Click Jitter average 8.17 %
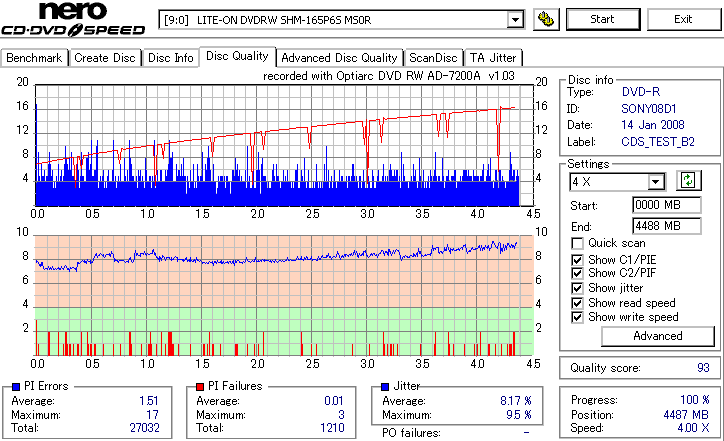The image size is (724, 441). click(x=516, y=401)
